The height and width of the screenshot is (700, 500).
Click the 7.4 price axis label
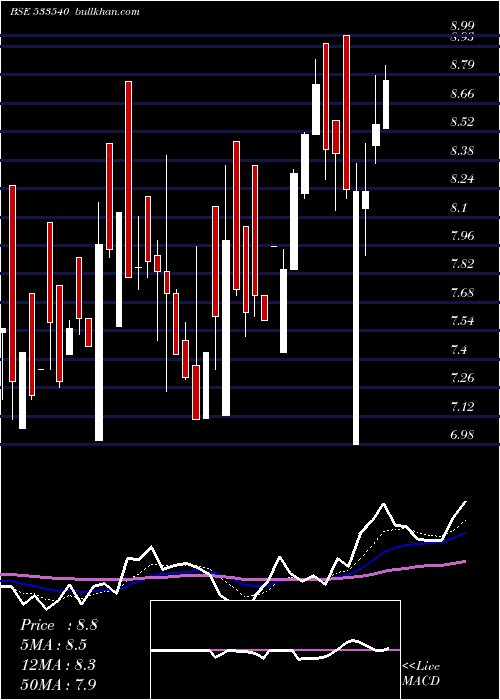pos(458,350)
